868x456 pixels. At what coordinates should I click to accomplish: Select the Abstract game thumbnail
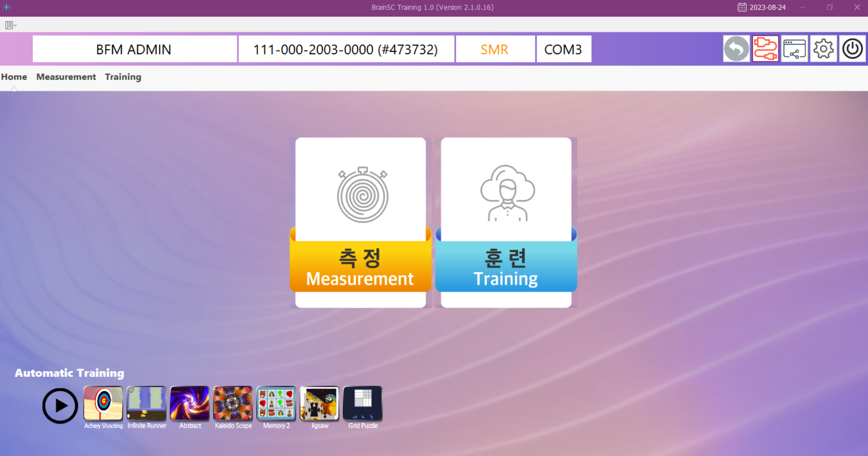pyautogui.click(x=190, y=403)
